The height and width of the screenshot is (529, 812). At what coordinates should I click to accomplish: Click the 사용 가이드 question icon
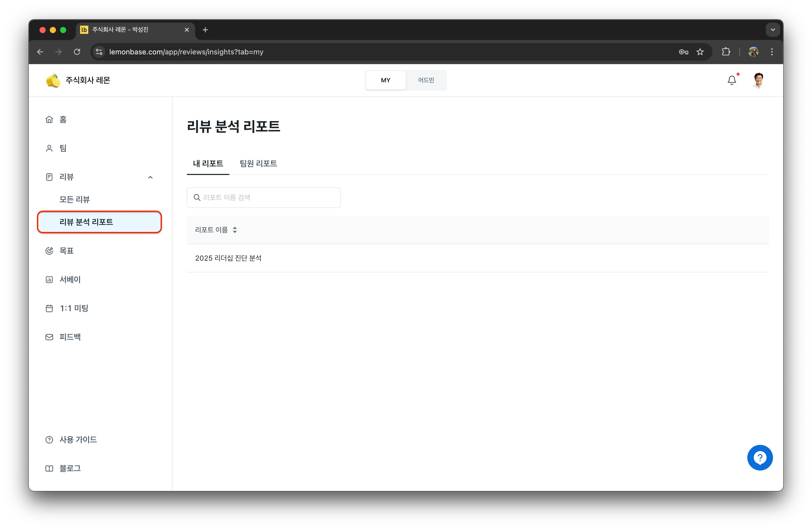point(49,439)
